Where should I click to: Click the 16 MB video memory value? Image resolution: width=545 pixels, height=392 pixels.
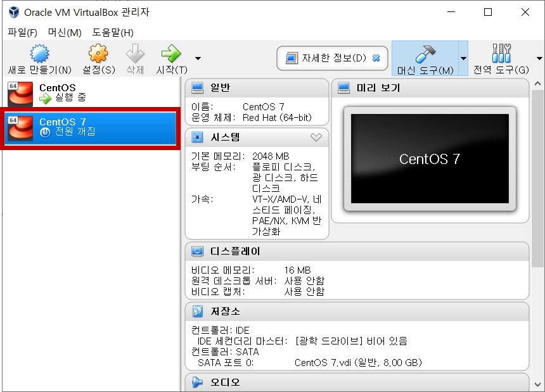pos(297,270)
